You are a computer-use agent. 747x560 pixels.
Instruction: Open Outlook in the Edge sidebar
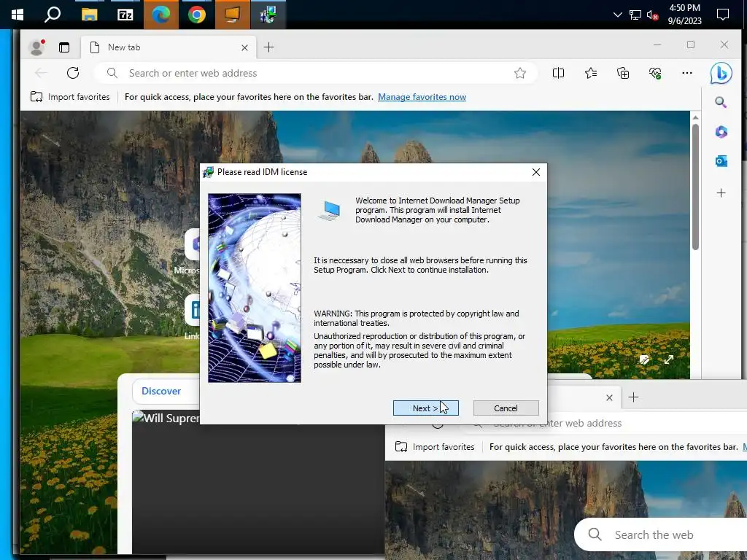pos(721,161)
